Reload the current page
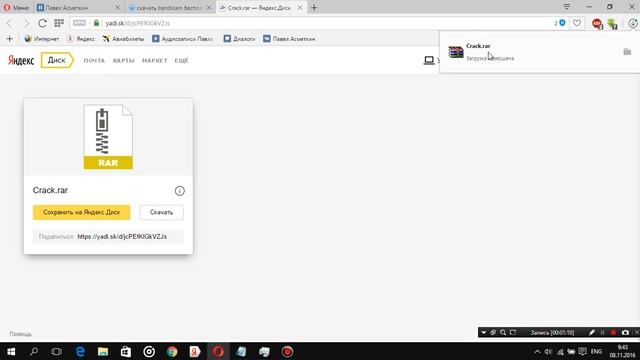This screenshot has height=360, width=640. (42, 23)
